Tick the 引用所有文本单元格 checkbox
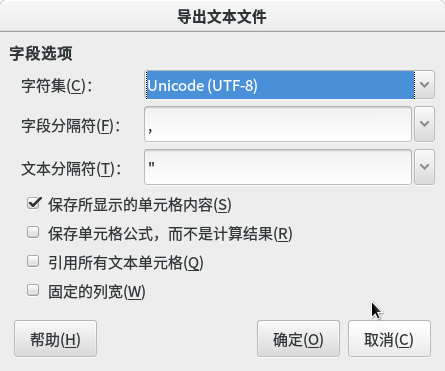The image size is (445, 371). pos(33,261)
